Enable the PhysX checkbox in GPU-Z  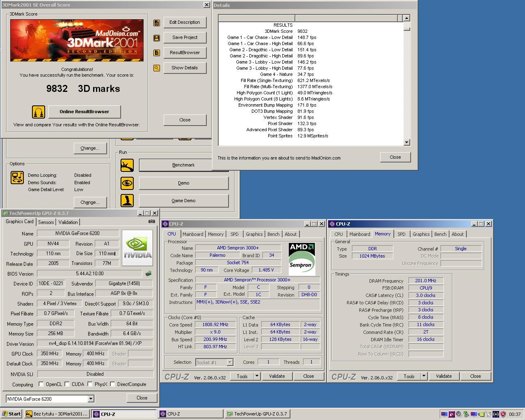(x=89, y=384)
